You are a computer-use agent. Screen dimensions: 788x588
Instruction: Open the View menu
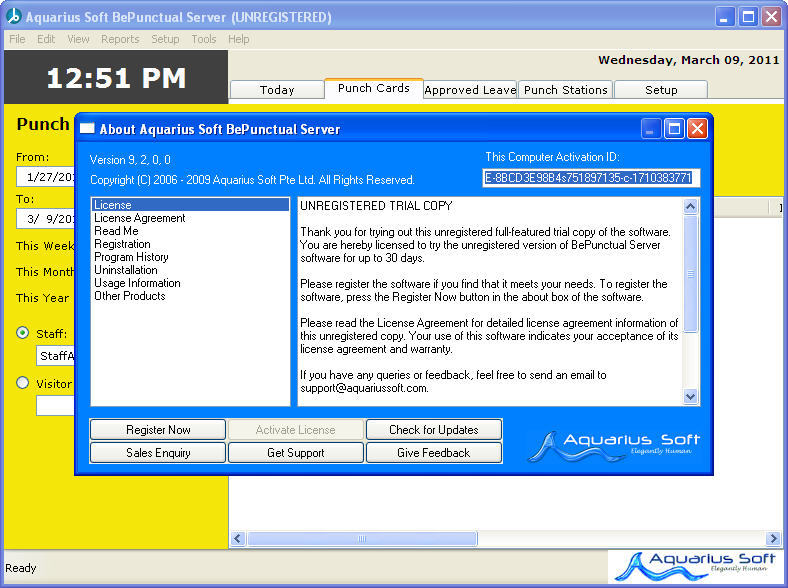click(x=78, y=39)
